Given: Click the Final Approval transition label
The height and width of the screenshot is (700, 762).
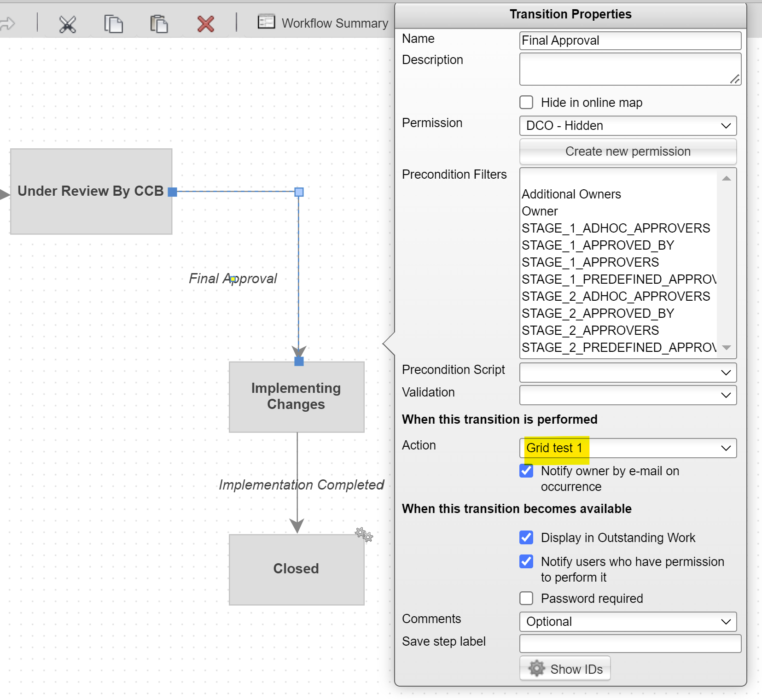Looking at the screenshot, I should pyautogui.click(x=233, y=279).
